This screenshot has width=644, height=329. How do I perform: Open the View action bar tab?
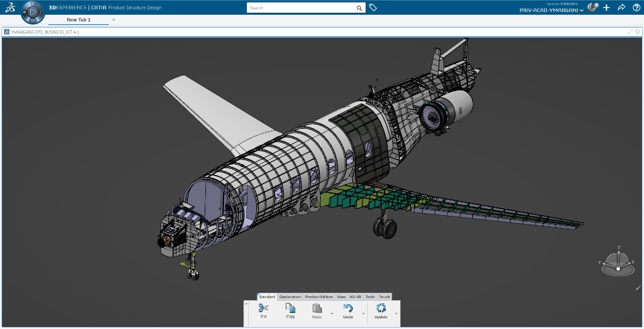tap(341, 297)
